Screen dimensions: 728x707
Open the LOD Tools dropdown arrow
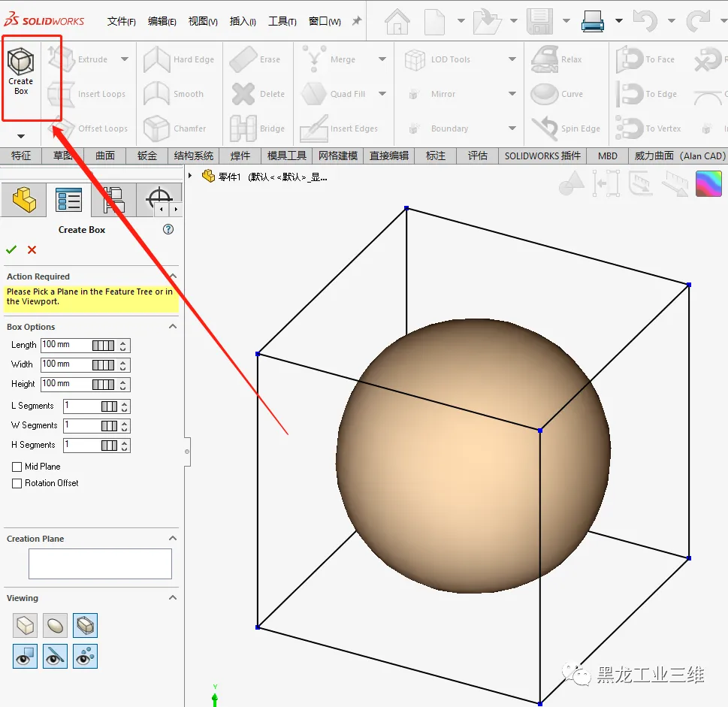tap(512, 59)
